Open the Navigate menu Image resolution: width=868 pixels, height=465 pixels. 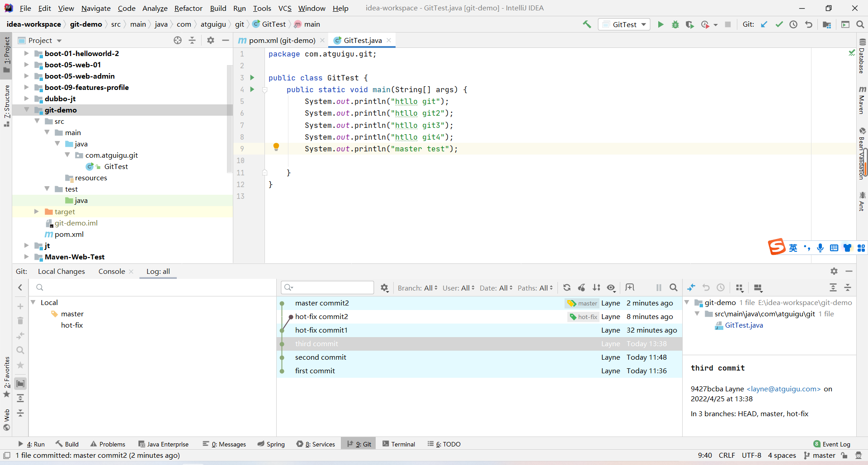pos(96,8)
